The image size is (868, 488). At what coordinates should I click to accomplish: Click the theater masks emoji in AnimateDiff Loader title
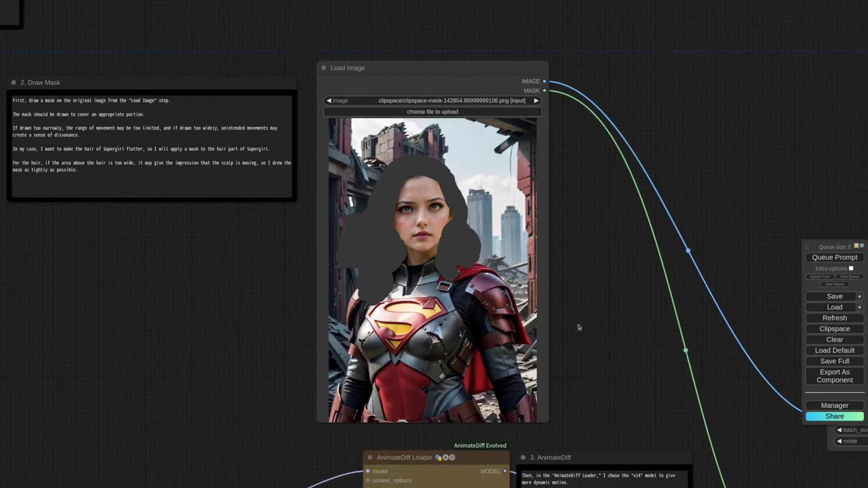[x=438, y=457]
